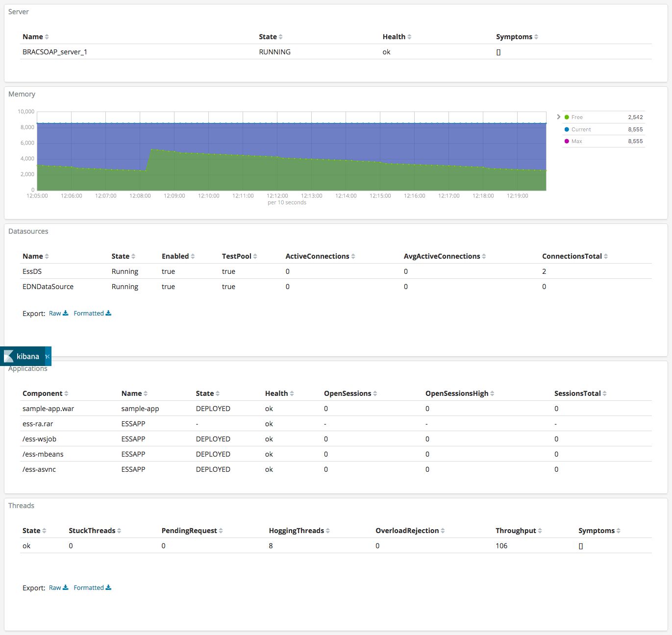Click RUNNING state in Server table
This screenshot has height=635, width=672.
click(274, 52)
